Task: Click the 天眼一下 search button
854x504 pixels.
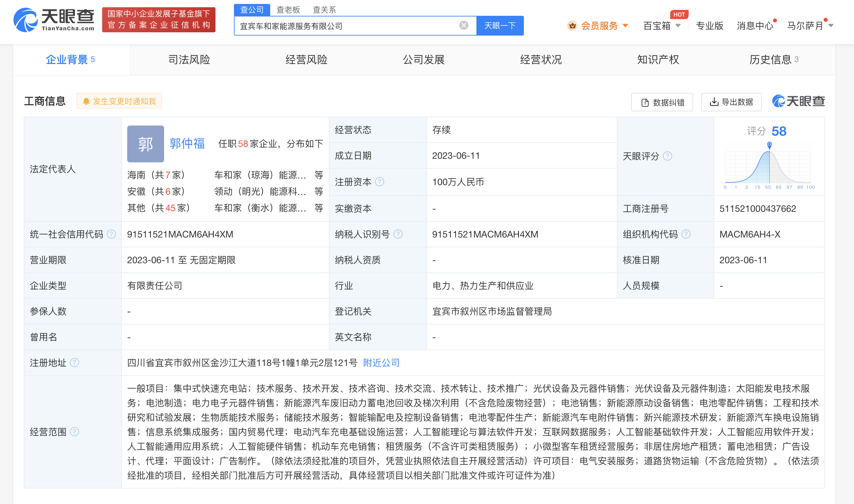Action: tap(500, 25)
